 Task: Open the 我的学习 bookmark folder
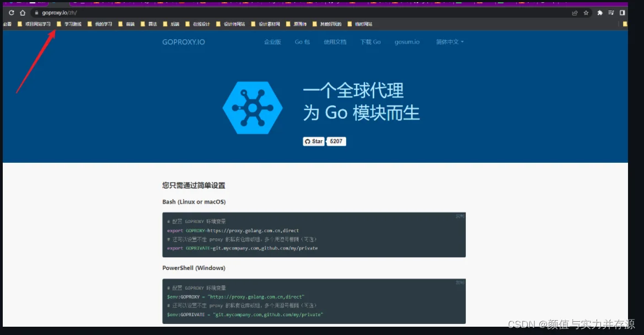tap(100, 24)
